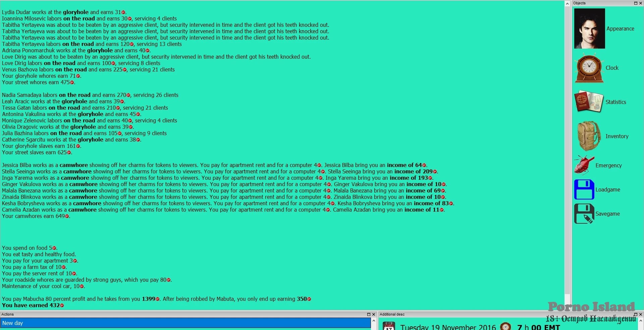This screenshot has height=330, width=644.
Task: Close the Actions panel
Action: (x=374, y=314)
